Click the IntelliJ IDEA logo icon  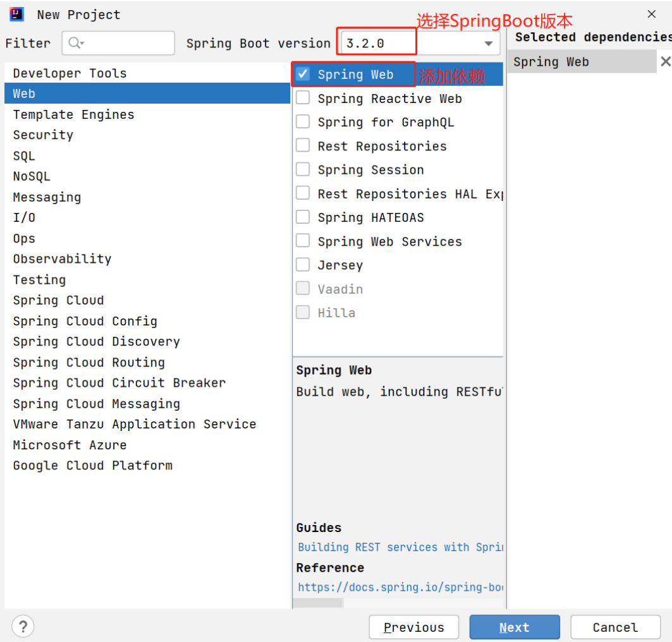(16, 14)
